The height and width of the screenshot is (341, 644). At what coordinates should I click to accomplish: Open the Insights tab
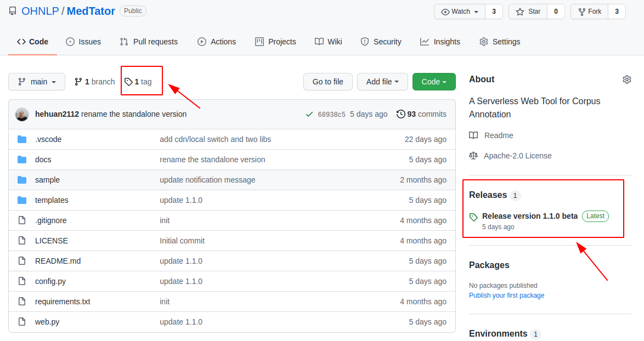[x=440, y=42]
